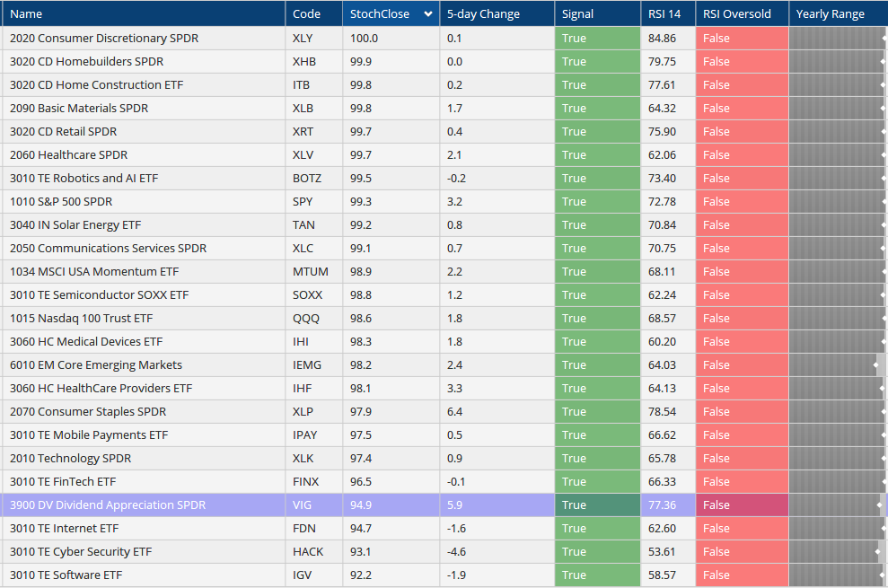Select 6010 EM Core Emerging Markets name
The height and width of the screenshot is (588, 888).
(x=96, y=364)
